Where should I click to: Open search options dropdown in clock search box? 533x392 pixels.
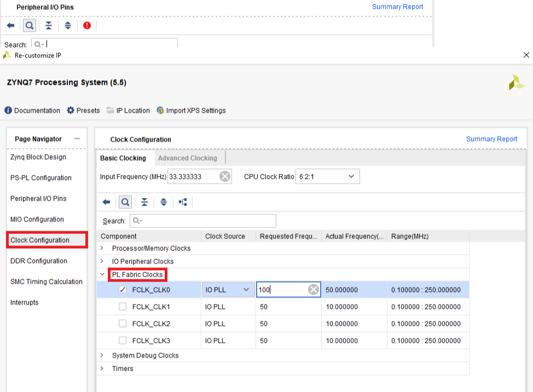pos(138,221)
